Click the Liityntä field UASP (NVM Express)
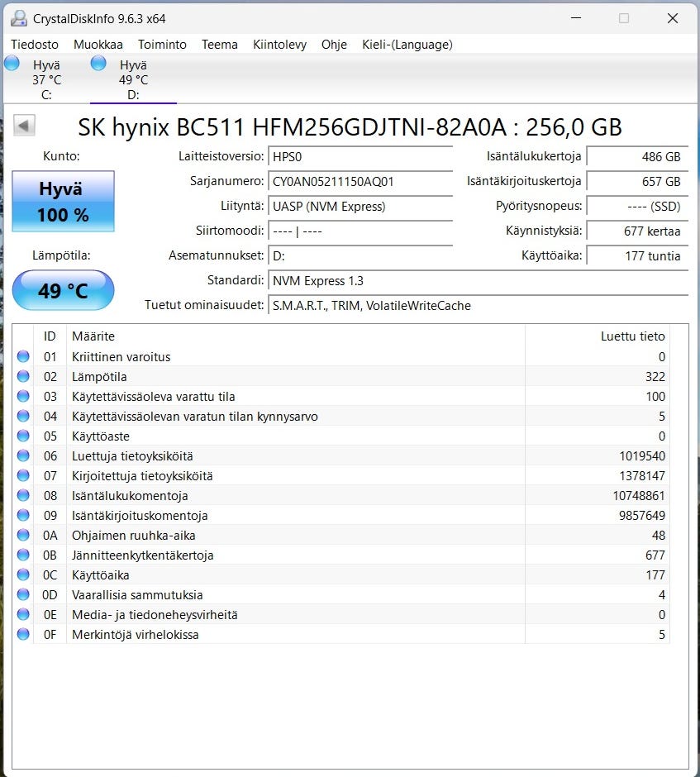700x777 pixels. [x=360, y=206]
